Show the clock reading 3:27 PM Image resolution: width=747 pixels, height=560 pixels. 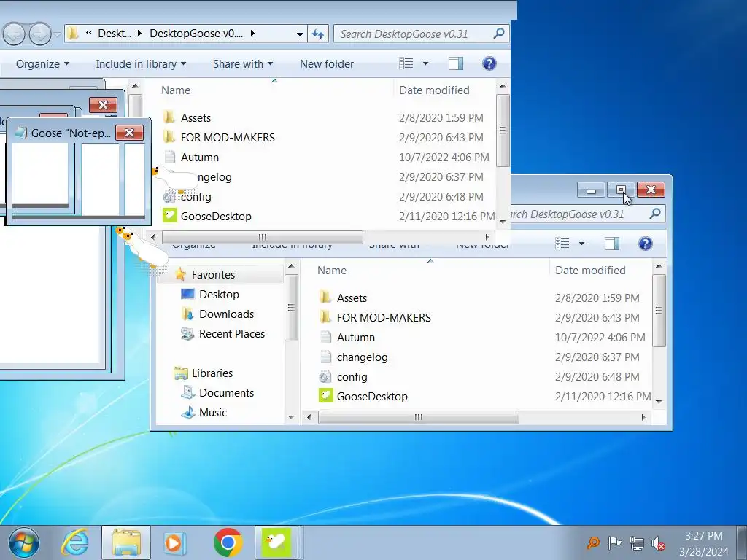(704, 536)
